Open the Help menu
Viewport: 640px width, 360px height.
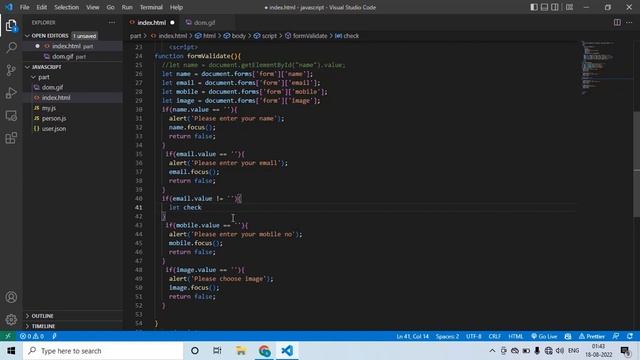click(x=176, y=7)
